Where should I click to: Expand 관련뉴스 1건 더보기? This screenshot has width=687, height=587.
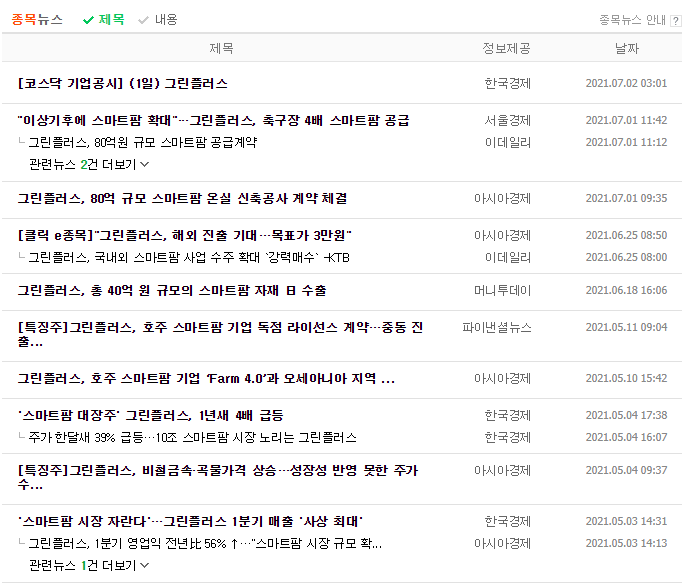(x=89, y=566)
